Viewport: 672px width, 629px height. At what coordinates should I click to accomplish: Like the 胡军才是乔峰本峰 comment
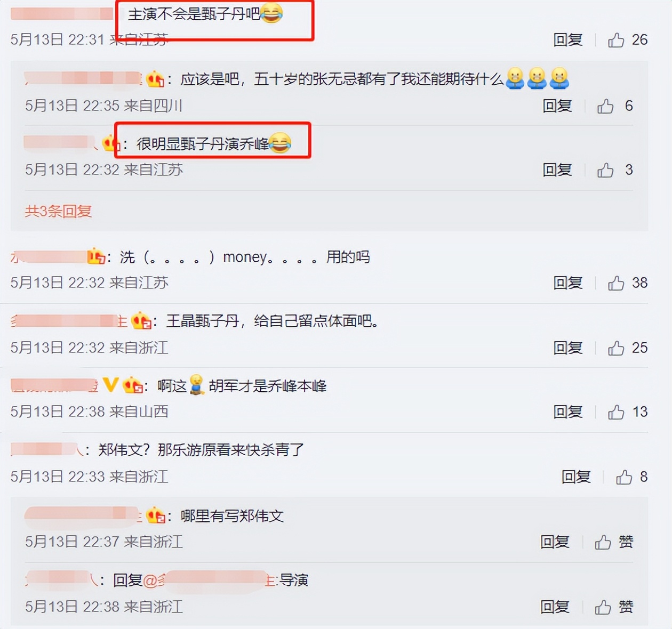coord(616,412)
